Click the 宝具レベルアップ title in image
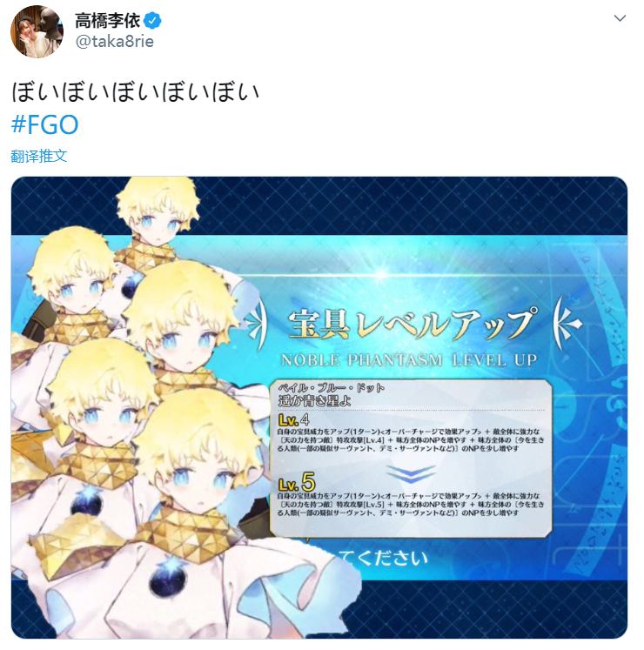This screenshot has height=650, width=644. 413,325
